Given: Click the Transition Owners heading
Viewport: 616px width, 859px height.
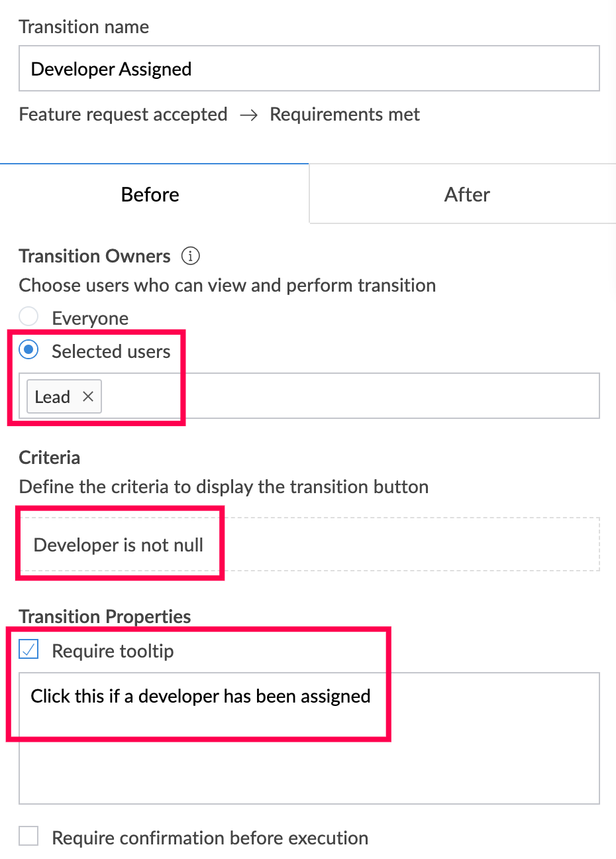Looking at the screenshot, I should tap(95, 256).
